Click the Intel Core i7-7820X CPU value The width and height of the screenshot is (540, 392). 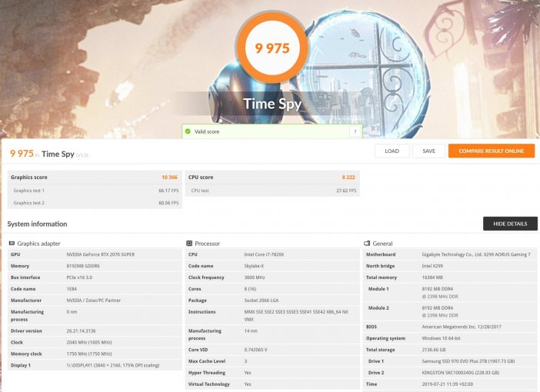coord(264,254)
